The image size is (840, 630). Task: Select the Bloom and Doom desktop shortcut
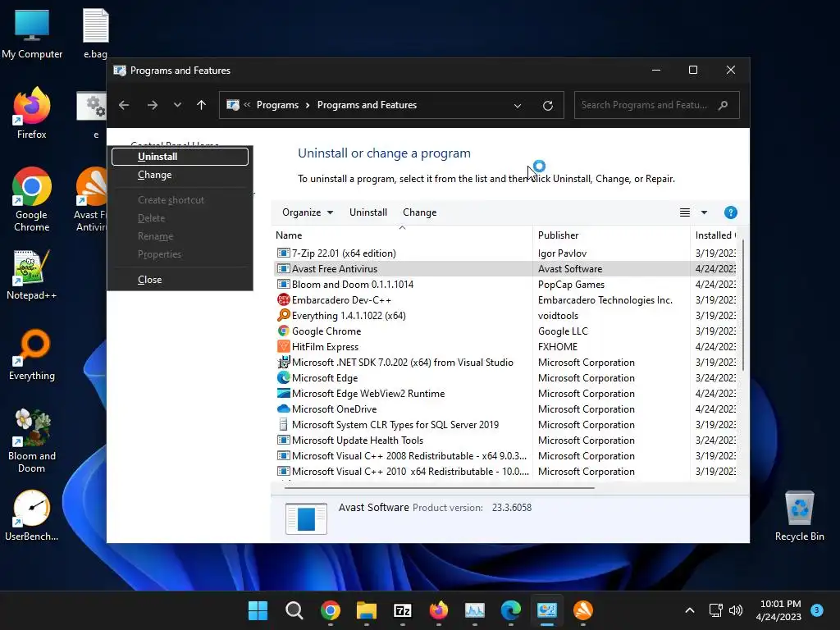tap(32, 441)
